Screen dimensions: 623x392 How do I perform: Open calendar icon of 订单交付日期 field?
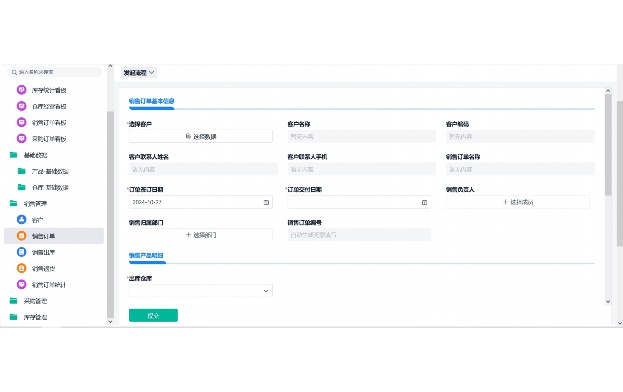coord(424,202)
